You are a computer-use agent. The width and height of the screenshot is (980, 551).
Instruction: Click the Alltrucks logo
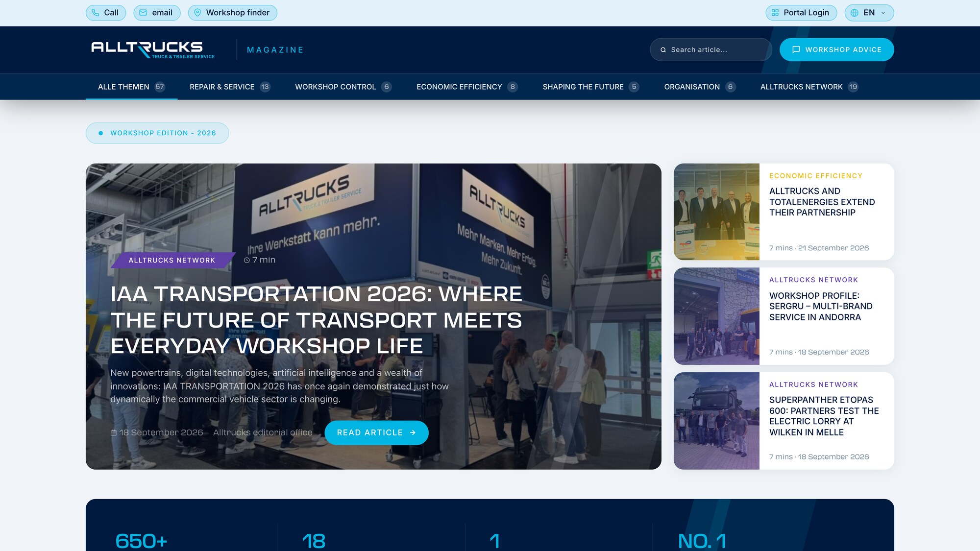point(153,49)
